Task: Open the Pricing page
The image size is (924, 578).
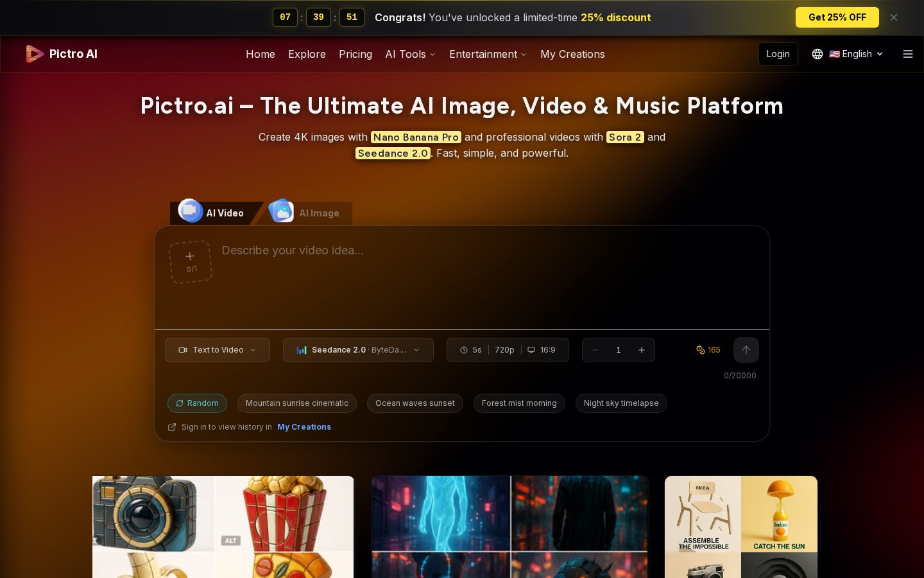Action: [355, 54]
